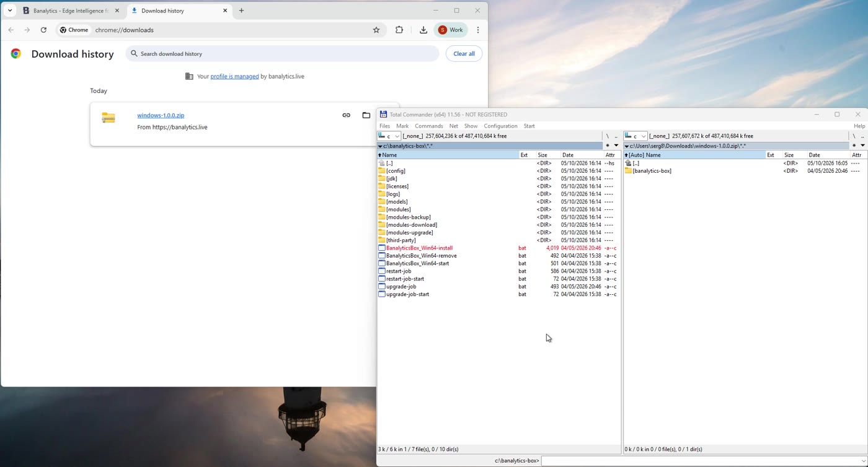Close the Banalytics tab
The height and width of the screenshot is (467, 868).
(x=117, y=11)
